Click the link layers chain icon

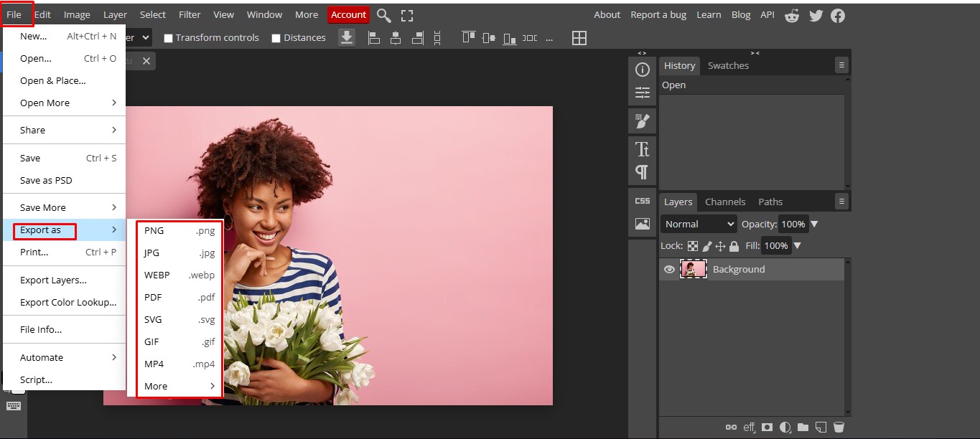(x=732, y=427)
